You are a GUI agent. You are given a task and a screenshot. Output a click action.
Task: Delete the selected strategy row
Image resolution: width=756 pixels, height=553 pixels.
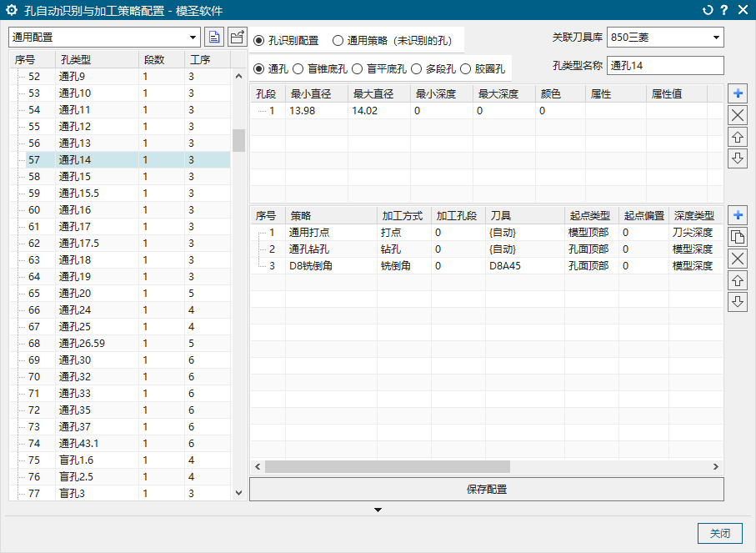[x=738, y=259]
